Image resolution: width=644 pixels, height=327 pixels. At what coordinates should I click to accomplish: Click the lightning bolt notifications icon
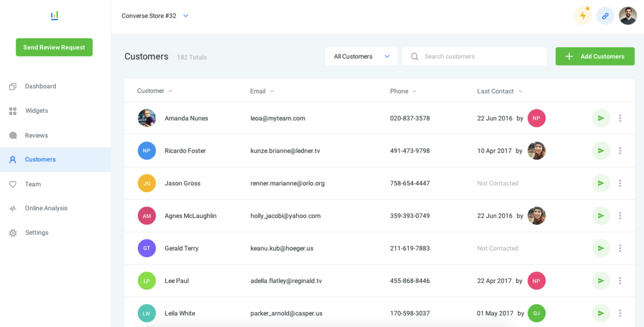pos(582,16)
